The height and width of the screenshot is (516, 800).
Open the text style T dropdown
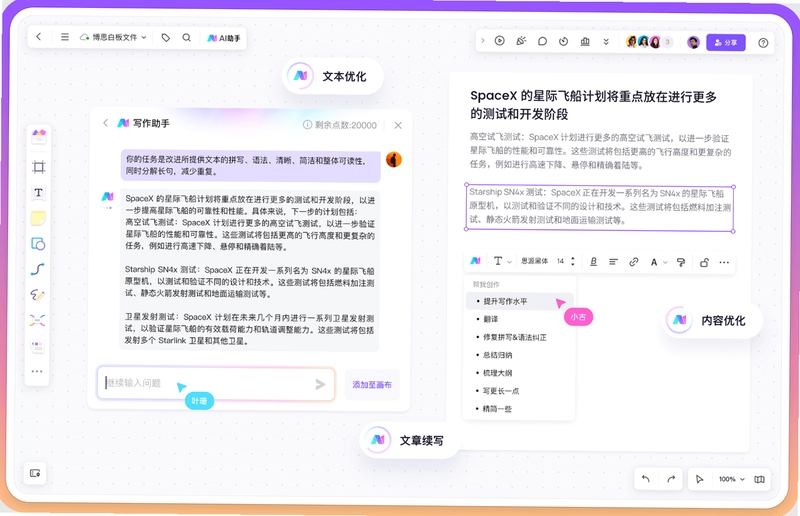click(502, 261)
